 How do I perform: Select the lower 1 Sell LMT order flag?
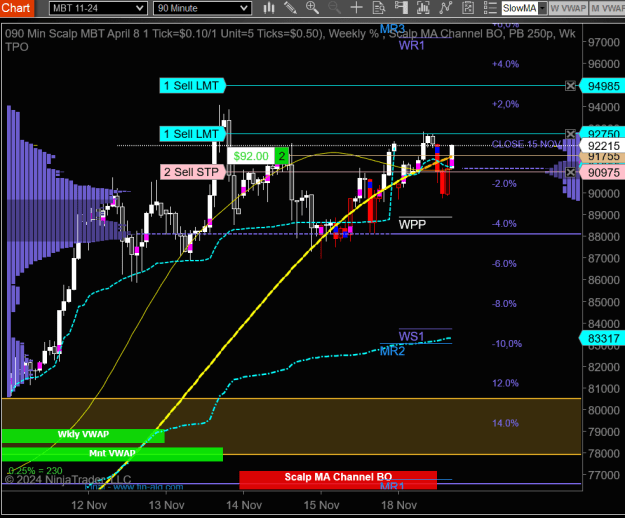tap(193, 134)
